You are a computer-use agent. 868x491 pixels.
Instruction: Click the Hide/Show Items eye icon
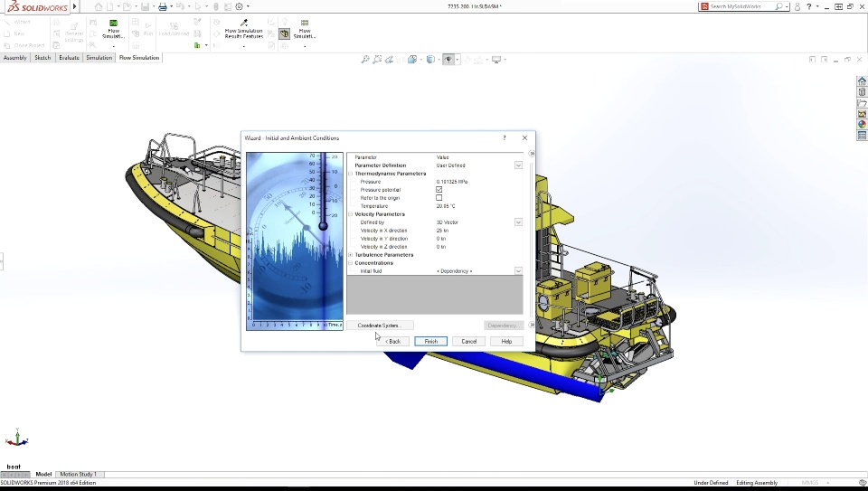pos(448,60)
